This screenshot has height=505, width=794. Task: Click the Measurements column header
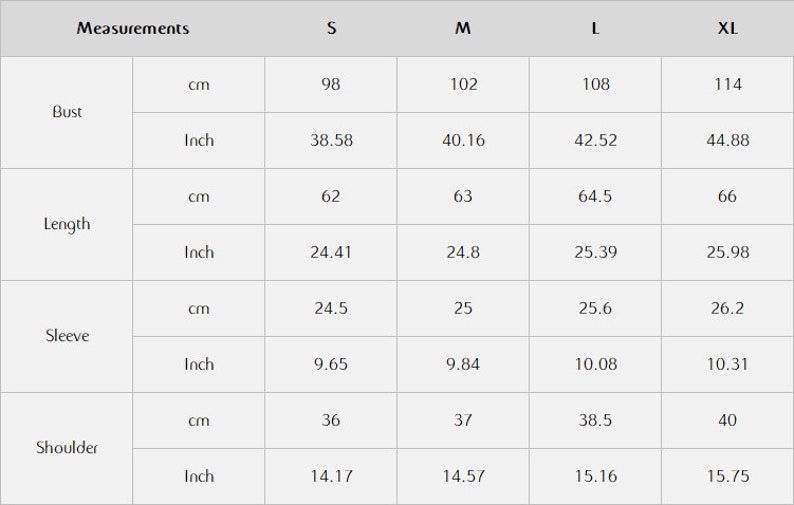click(x=133, y=28)
